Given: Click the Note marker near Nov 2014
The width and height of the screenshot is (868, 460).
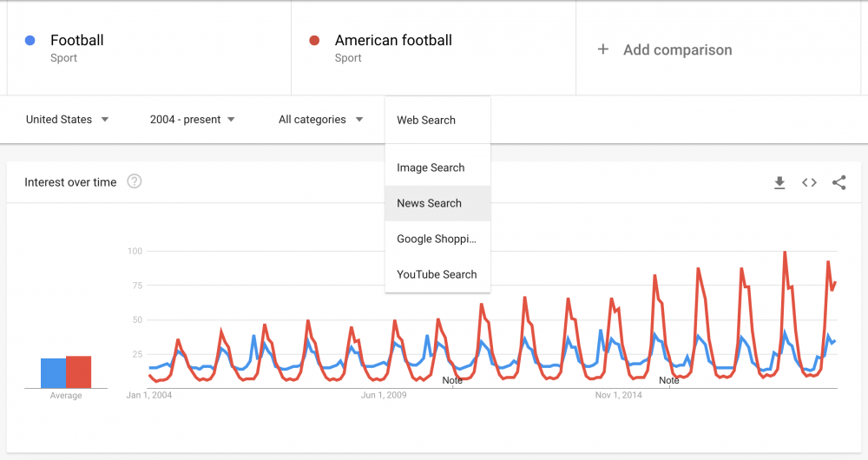Looking at the screenshot, I should [669, 380].
